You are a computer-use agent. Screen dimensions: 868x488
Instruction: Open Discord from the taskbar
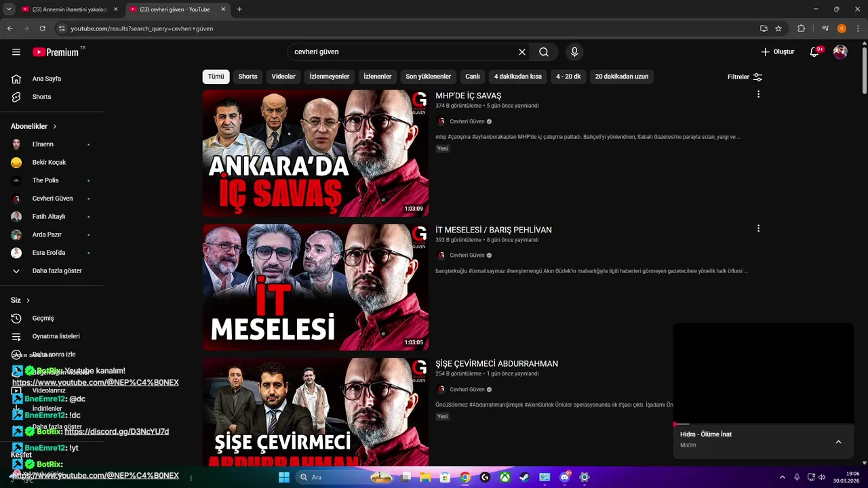[565, 477]
